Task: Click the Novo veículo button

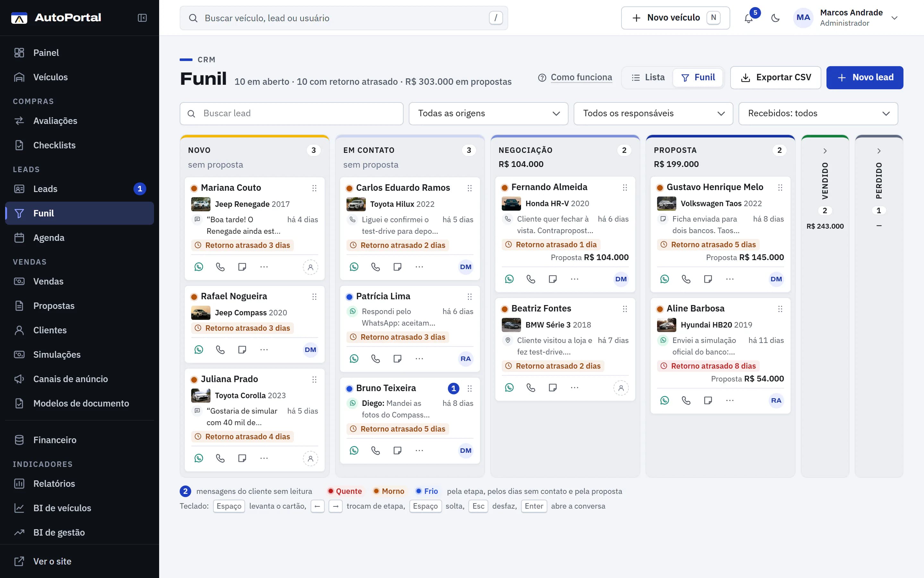Action: (675, 18)
